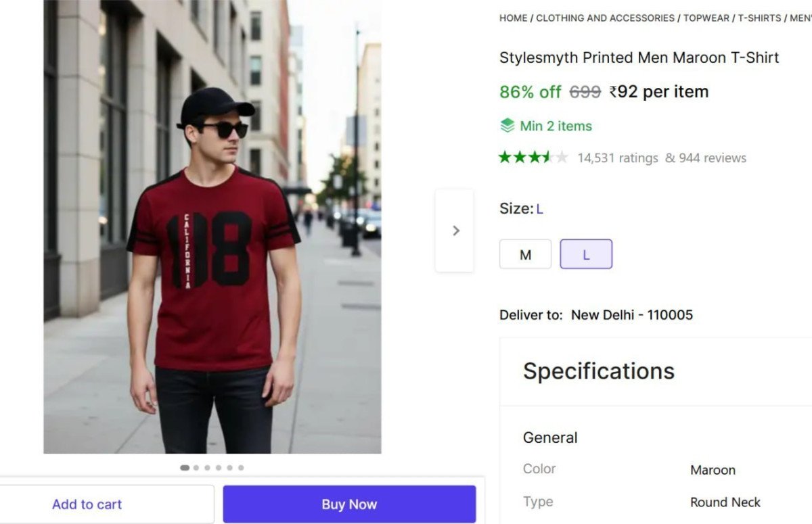
Task: Open CLOTHING AND ACCESSORIES breadcrumb link
Action: [606, 18]
